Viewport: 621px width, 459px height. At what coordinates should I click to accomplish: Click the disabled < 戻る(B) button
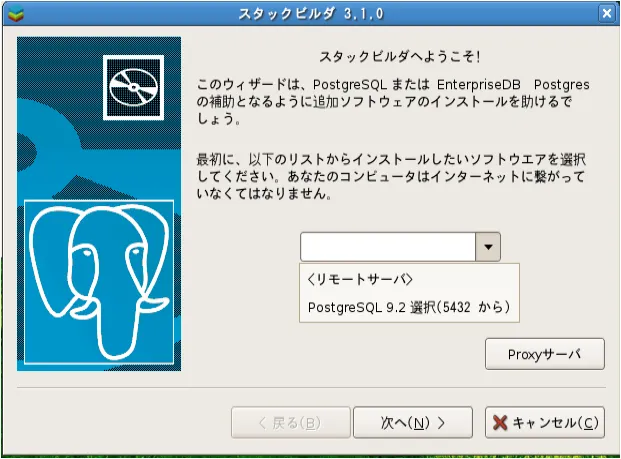tap(291, 423)
